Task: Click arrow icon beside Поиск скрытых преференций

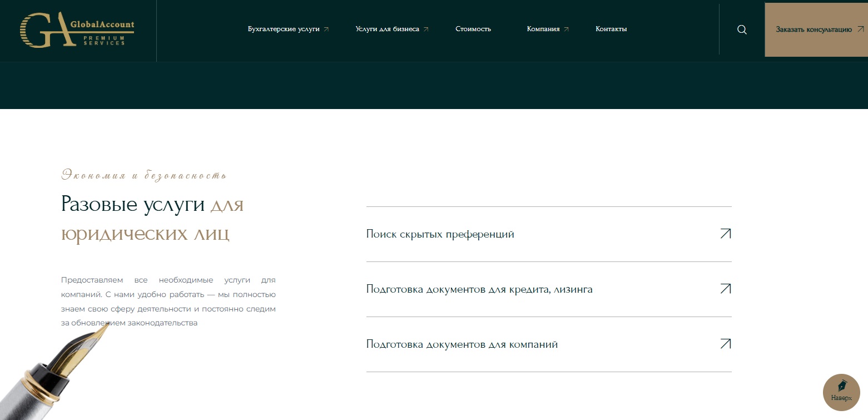Action: tap(725, 234)
